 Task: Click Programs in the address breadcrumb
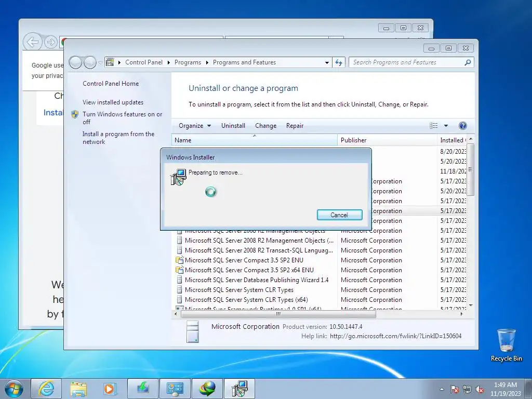tap(188, 62)
